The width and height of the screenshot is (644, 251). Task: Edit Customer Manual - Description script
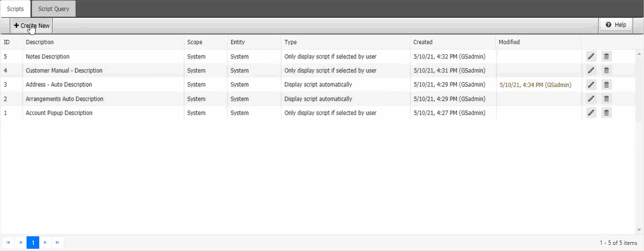coord(591,70)
